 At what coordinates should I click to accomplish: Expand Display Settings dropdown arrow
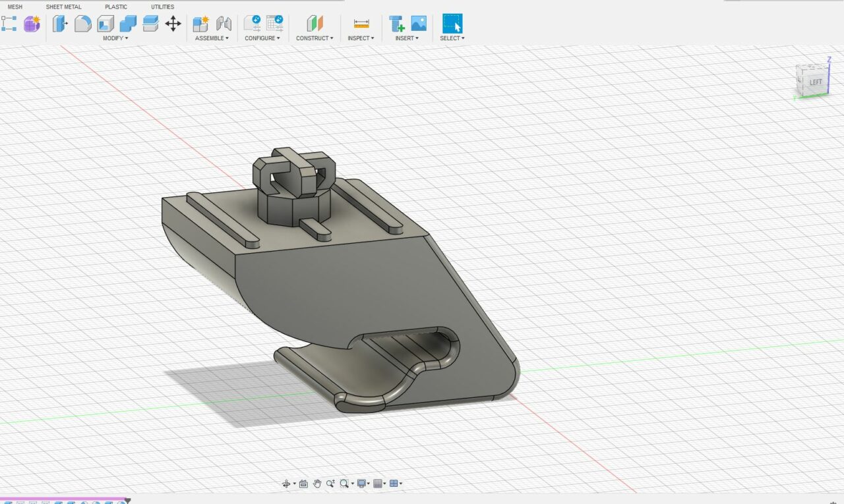369,484
